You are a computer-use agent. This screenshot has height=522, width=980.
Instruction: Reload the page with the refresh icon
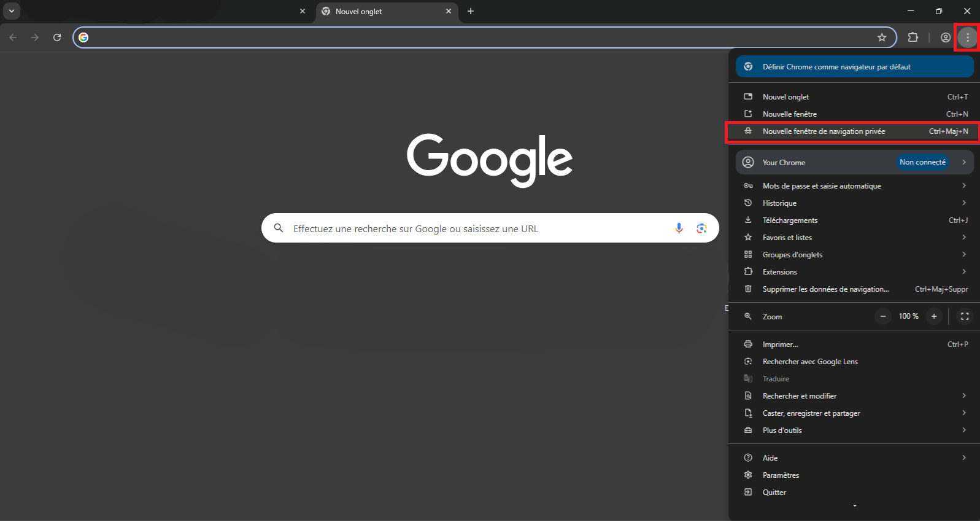pos(57,37)
